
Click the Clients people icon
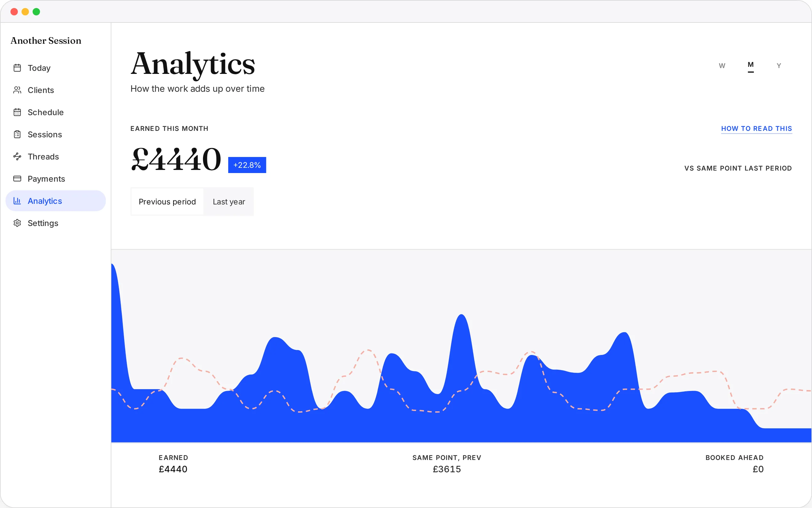point(17,90)
